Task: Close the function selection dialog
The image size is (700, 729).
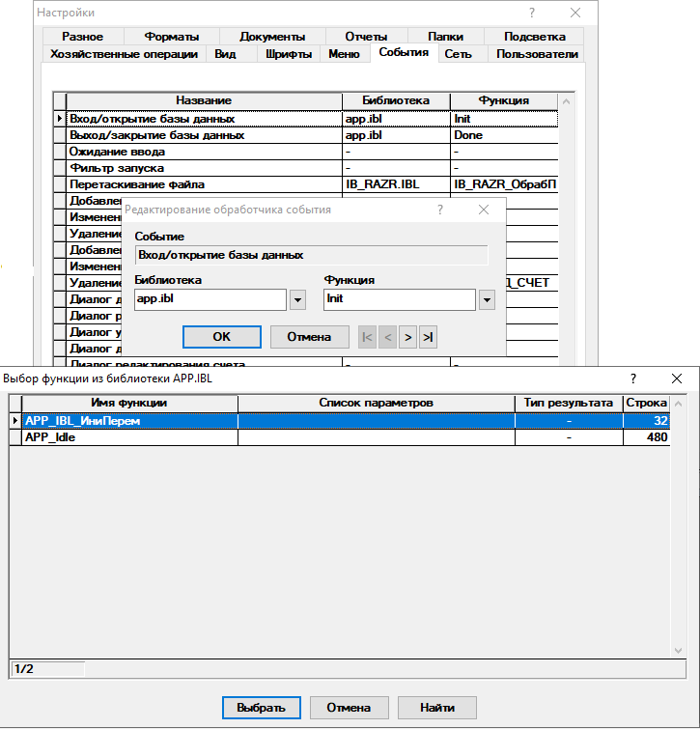Action: tap(677, 379)
